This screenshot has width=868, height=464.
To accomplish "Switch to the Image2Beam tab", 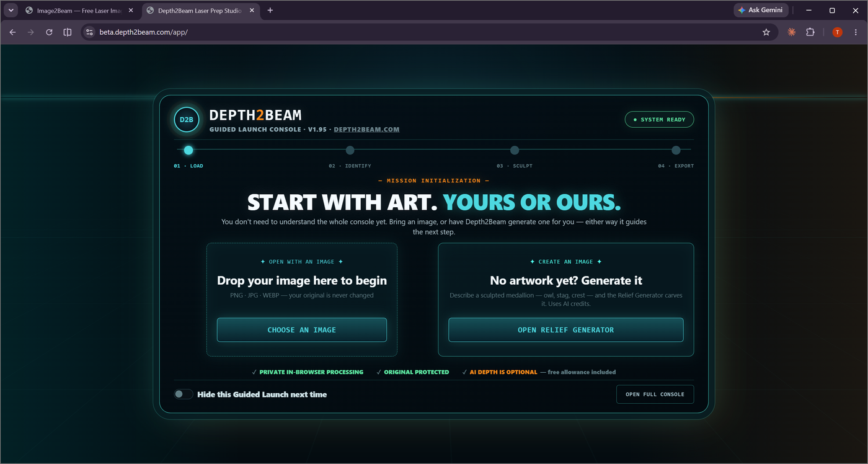I will (80, 11).
